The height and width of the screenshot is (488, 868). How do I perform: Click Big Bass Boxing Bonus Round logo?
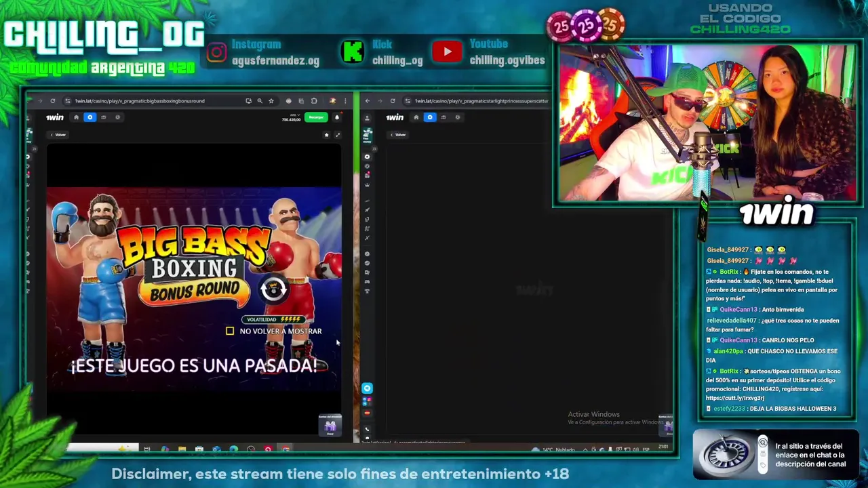(195, 264)
